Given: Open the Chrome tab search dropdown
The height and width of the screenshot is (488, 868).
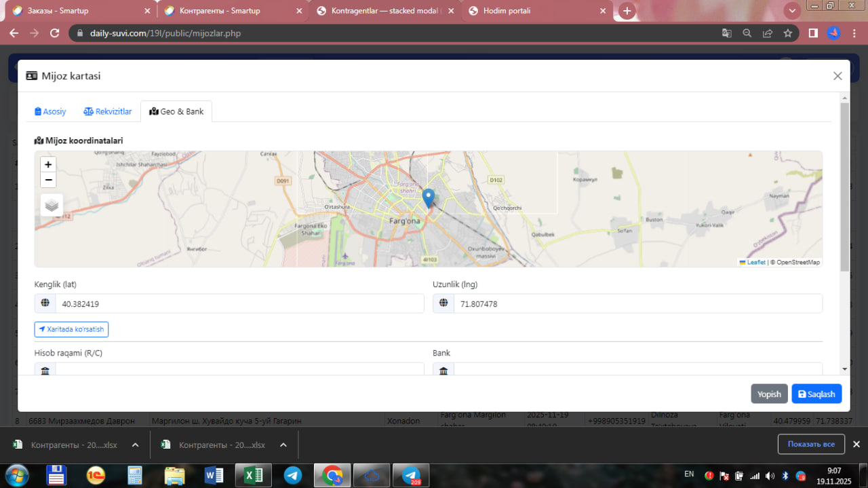Looking at the screenshot, I should coord(791,11).
